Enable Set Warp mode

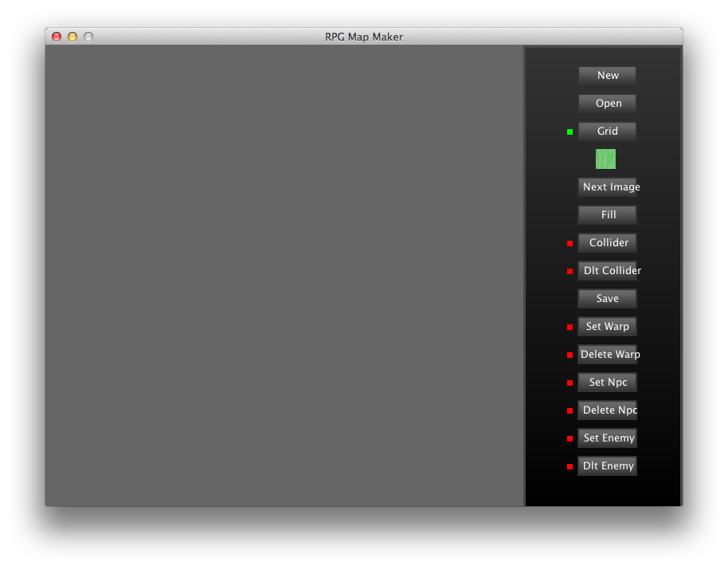(x=607, y=326)
